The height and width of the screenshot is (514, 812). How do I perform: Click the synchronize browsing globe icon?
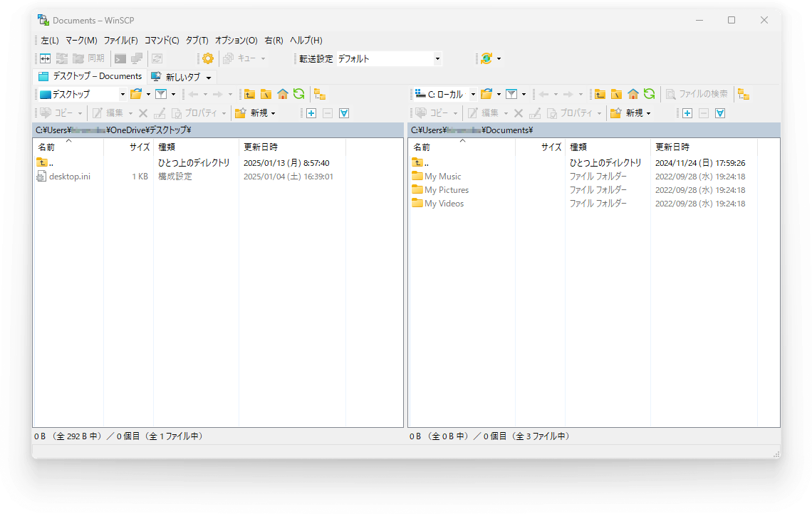[x=486, y=58]
